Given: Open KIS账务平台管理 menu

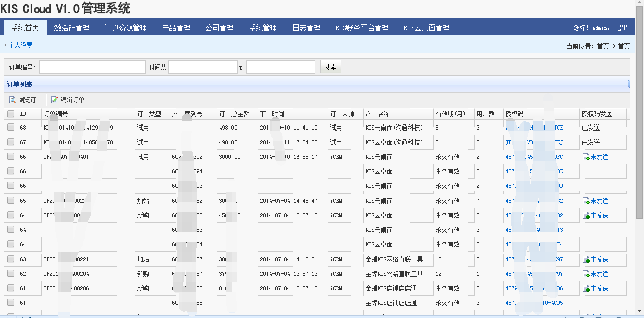Looking at the screenshot, I should pos(362,28).
